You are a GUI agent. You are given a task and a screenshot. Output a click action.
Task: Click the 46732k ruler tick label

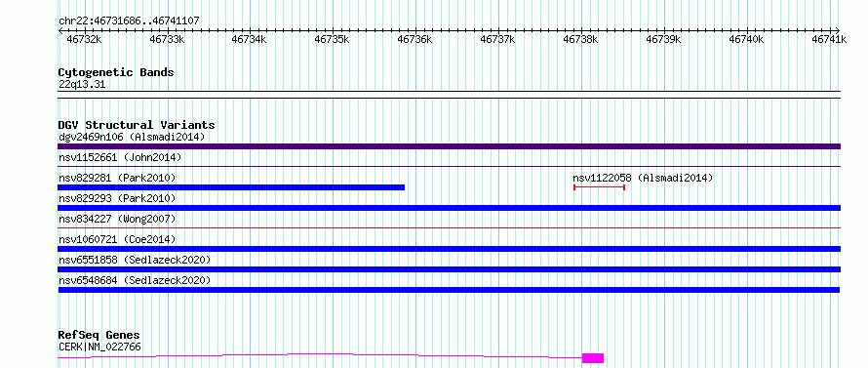(x=84, y=39)
